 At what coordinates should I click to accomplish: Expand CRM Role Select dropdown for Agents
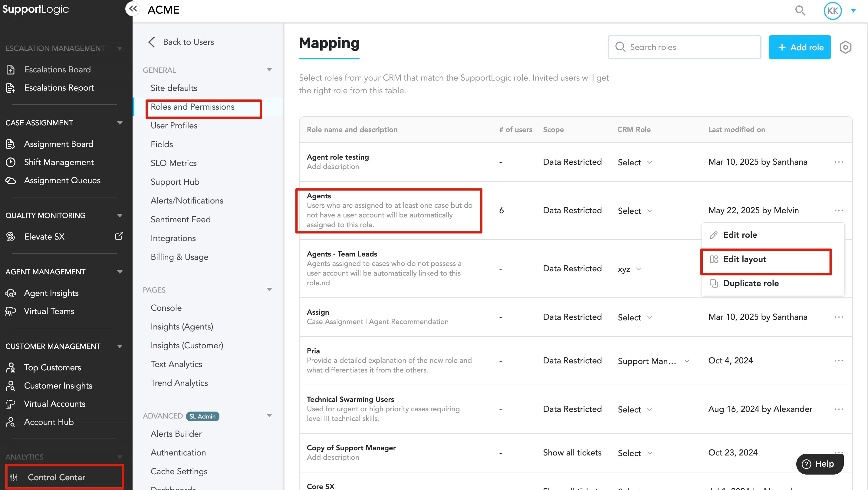click(635, 211)
